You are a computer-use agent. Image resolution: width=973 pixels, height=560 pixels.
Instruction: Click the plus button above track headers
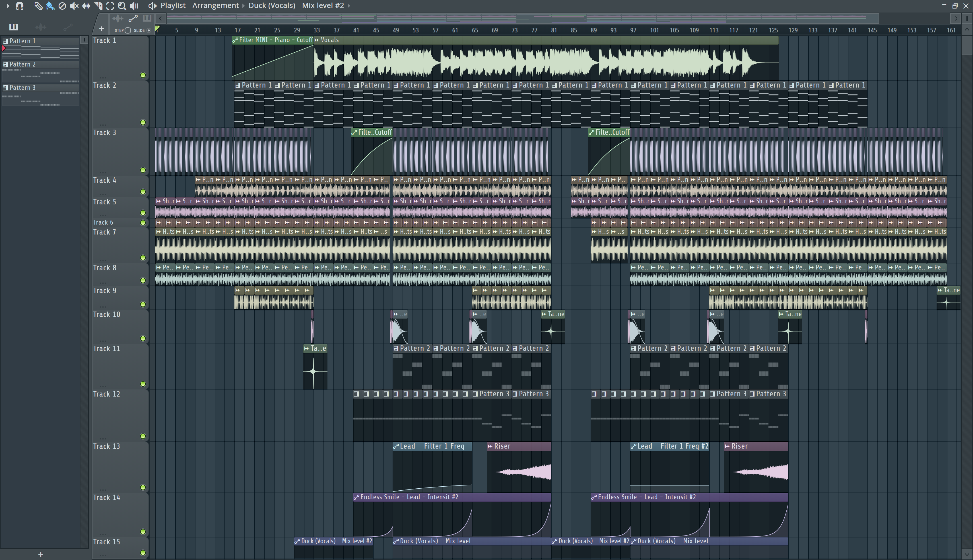click(101, 29)
